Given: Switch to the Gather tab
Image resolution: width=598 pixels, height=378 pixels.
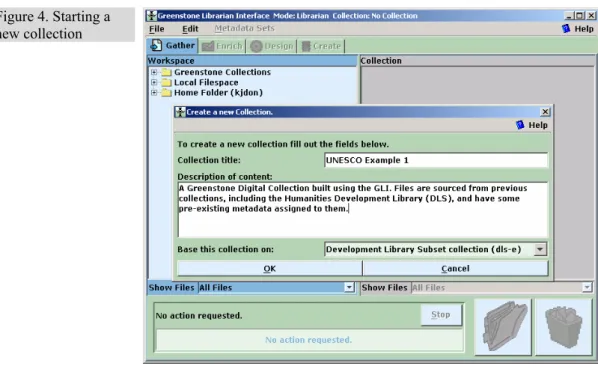Looking at the screenshot, I should (173, 45).
